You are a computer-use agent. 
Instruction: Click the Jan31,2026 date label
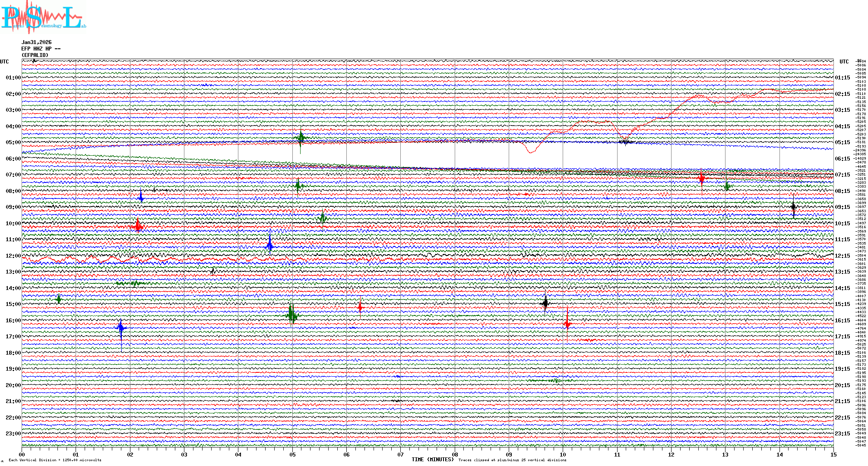pos(36,42)
